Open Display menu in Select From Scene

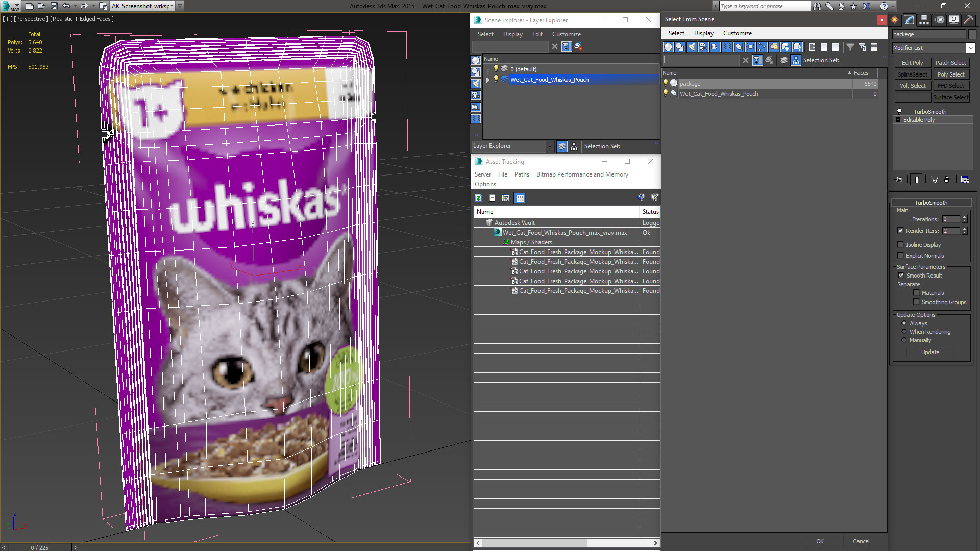(703, 33)
